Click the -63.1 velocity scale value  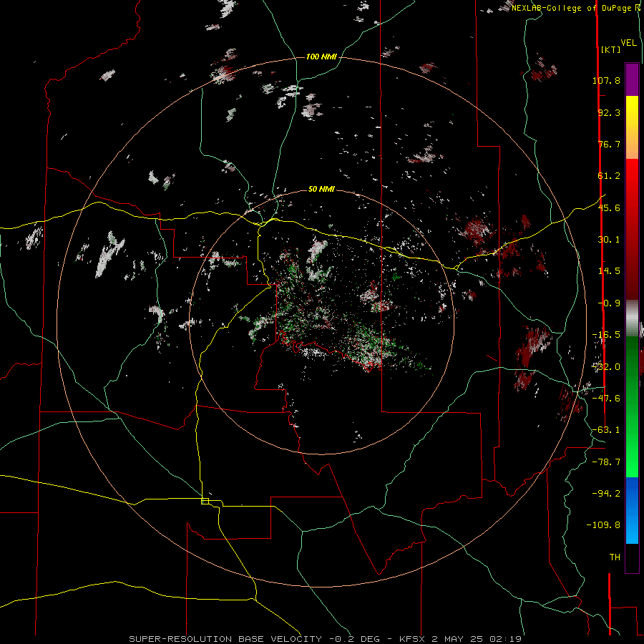coord(606,430)
